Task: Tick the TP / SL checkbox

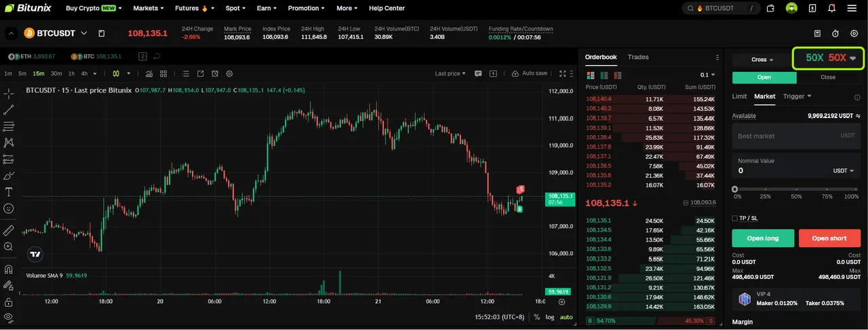Action: click(734, 218)
